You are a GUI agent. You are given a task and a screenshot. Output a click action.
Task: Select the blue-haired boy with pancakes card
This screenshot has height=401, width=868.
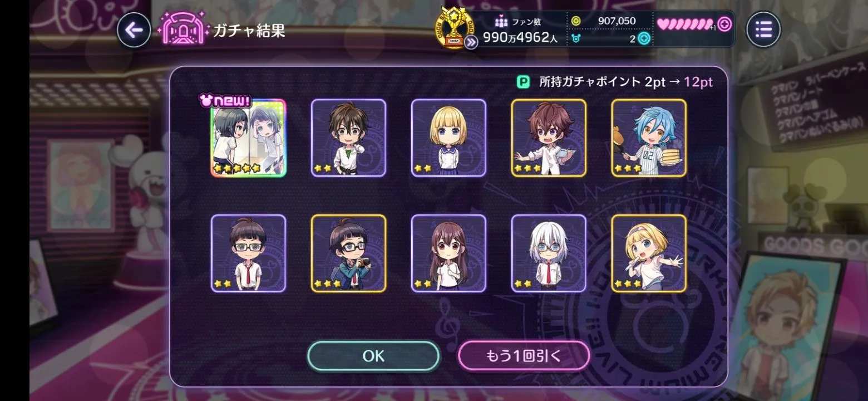(649, 138)
